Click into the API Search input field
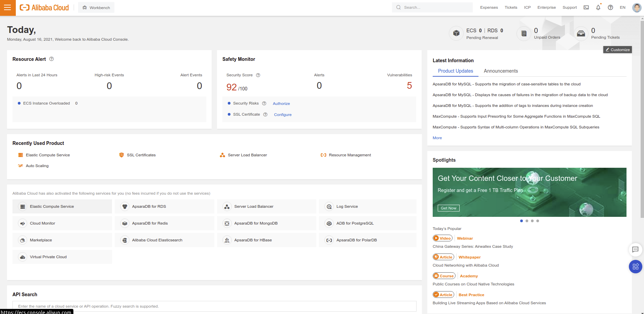 (x=214, y=306)
